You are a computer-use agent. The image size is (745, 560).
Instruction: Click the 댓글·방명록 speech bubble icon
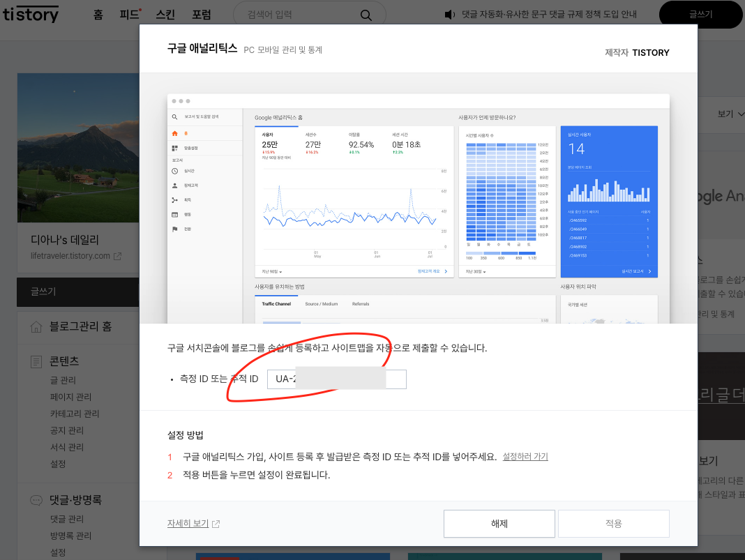[36, 500]
